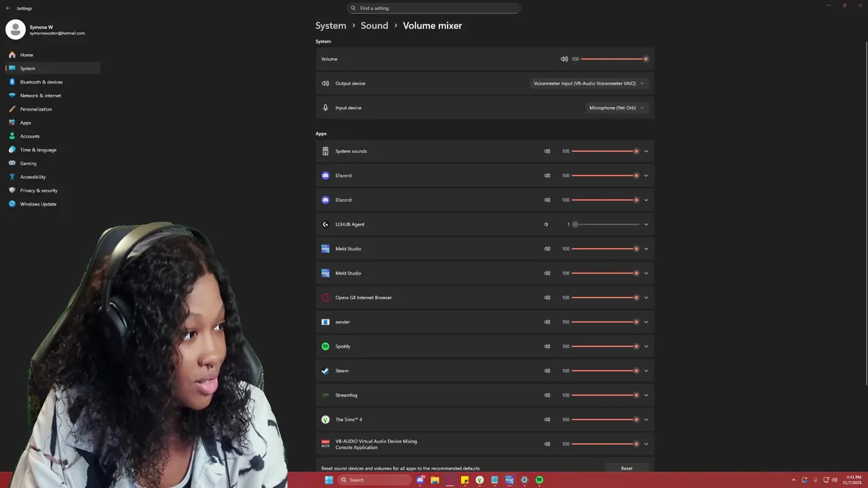The image size is (868, 488).
Task: Mute Steam audio
Action: pos(547,371)
